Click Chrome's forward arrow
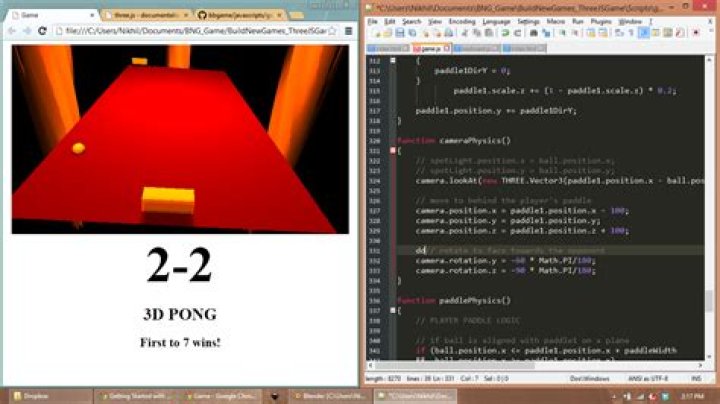The image size is (720, 404). click(x=27, y=31)
